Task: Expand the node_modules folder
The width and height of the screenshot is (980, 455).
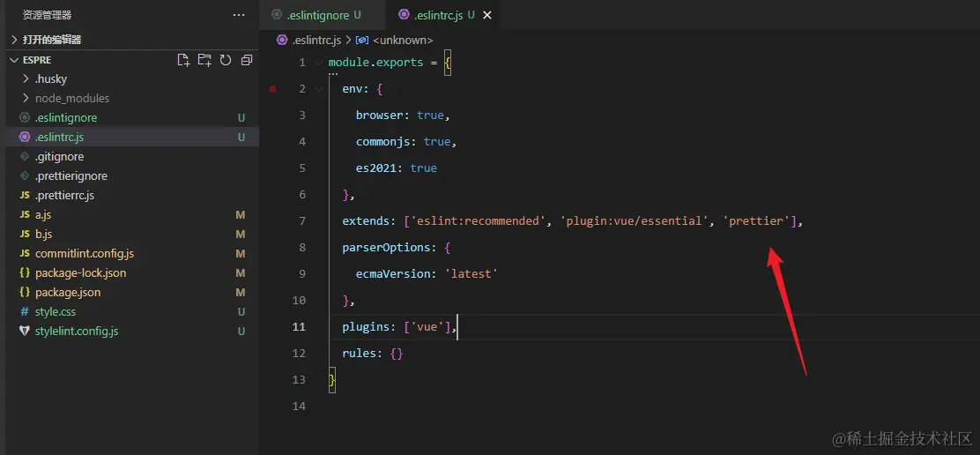Action: [x=72, y=98]
